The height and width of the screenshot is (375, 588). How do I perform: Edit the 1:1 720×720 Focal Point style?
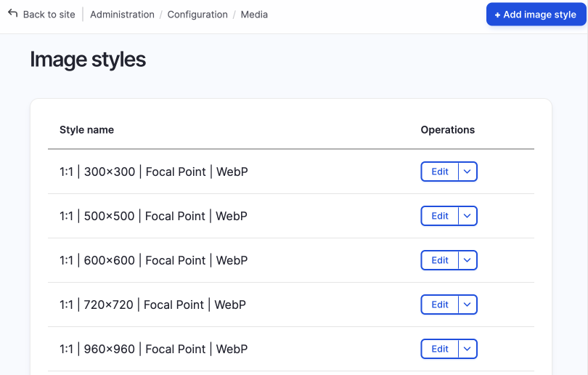pos(439,305)
